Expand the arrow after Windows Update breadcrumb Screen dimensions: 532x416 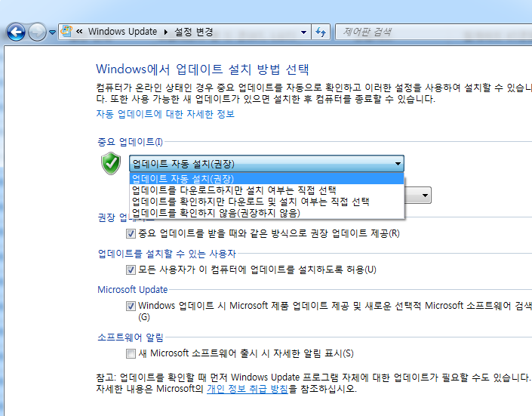(x=166, y=32)
